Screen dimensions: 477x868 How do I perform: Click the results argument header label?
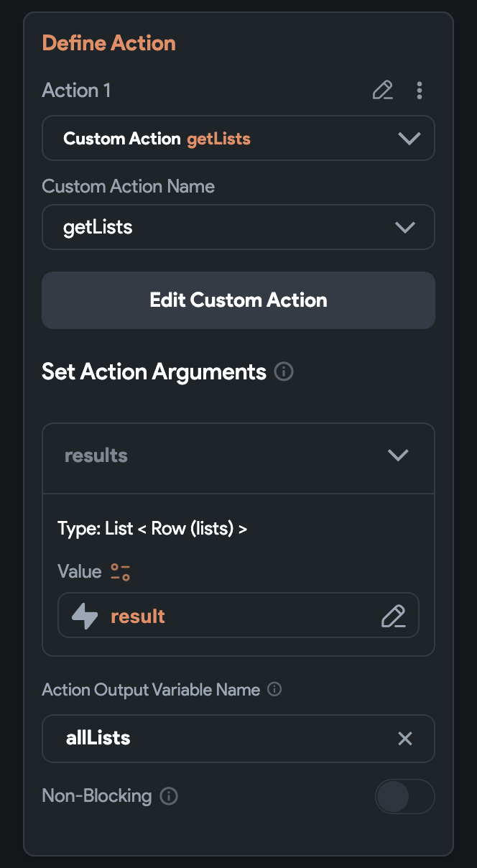(96, 456)
